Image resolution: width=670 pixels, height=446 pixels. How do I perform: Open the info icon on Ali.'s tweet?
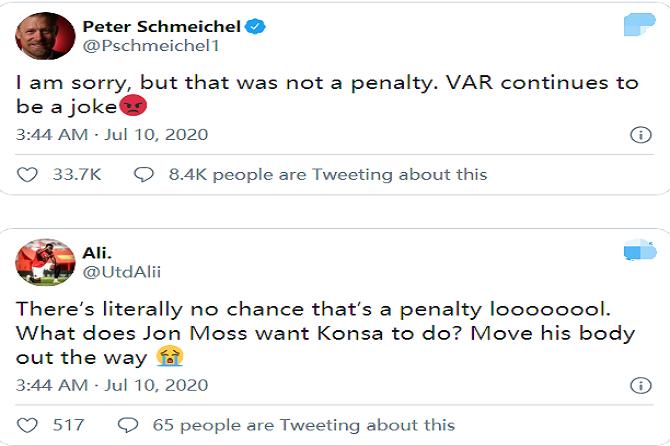(x=640, y=385)
